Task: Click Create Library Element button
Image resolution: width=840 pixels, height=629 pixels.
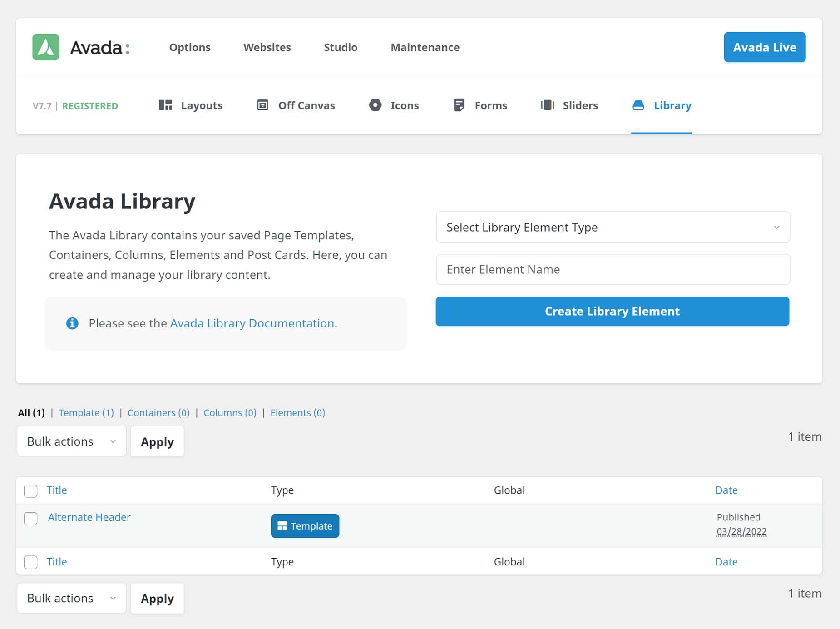Action: coord(612,311)
